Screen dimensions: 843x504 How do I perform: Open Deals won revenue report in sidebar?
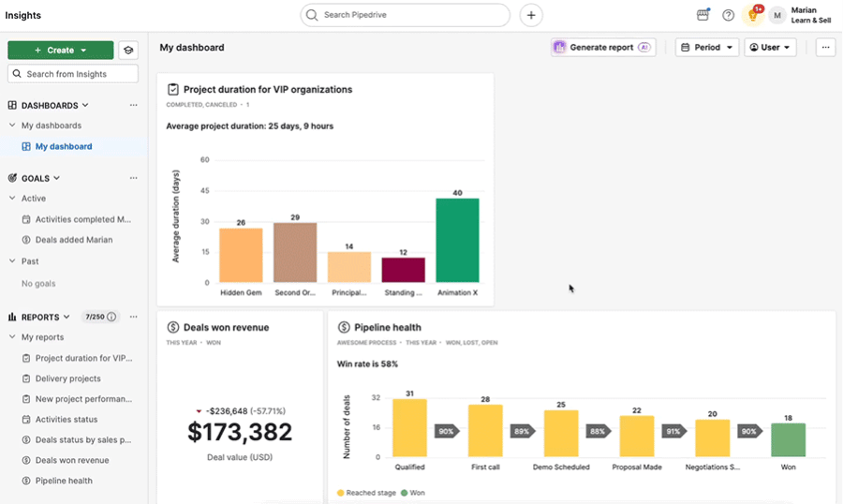(x=74, y=460)
